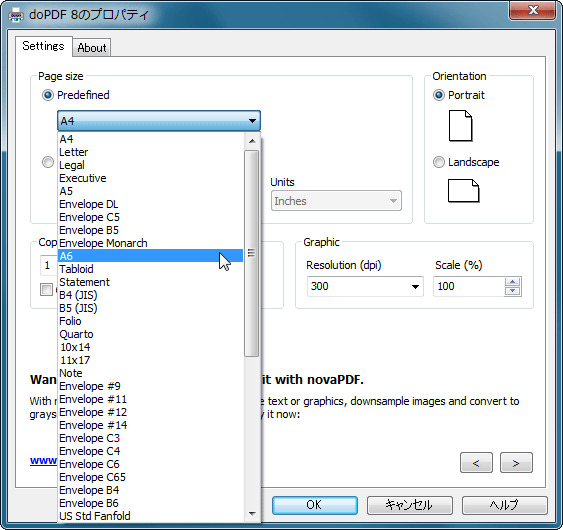Select the Landscape orientation radio button
Viewport: 563px width, 530px height.
(x=438, y=162)
